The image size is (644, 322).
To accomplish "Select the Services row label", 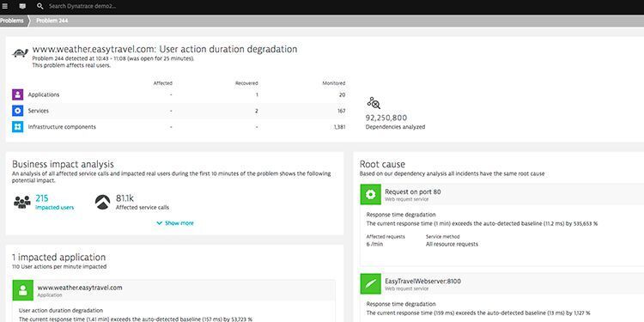I will pos(38,111).
